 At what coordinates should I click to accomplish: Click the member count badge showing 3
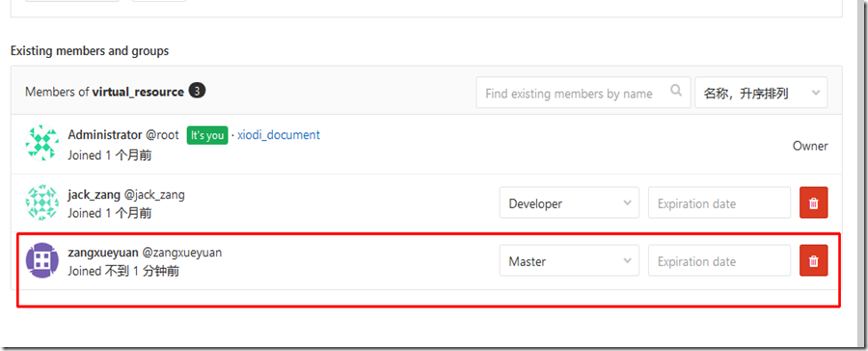197,91
